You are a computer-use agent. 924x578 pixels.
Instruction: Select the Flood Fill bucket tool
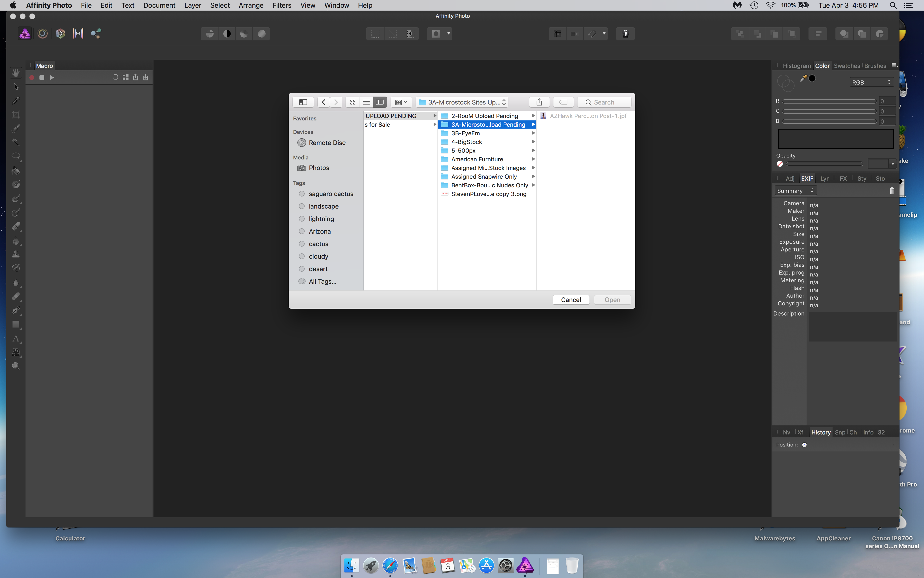pos(16,171)
